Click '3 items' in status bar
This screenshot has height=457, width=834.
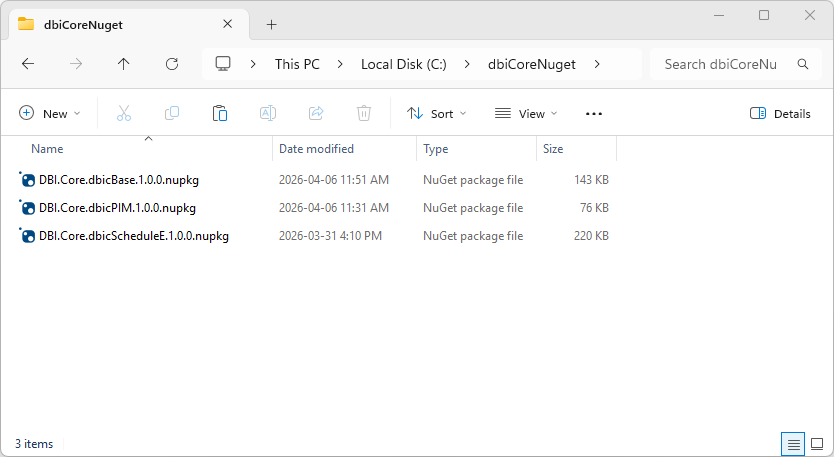point(34,444)
